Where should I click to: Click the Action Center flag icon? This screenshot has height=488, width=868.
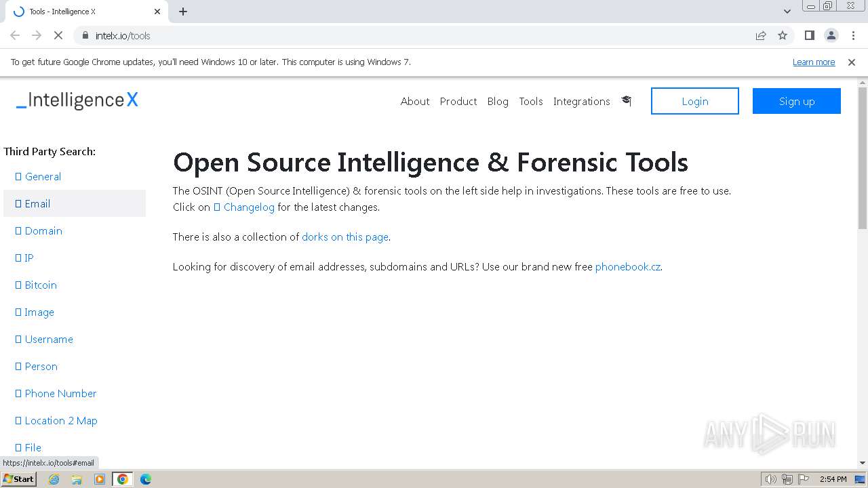pos(804,479)
